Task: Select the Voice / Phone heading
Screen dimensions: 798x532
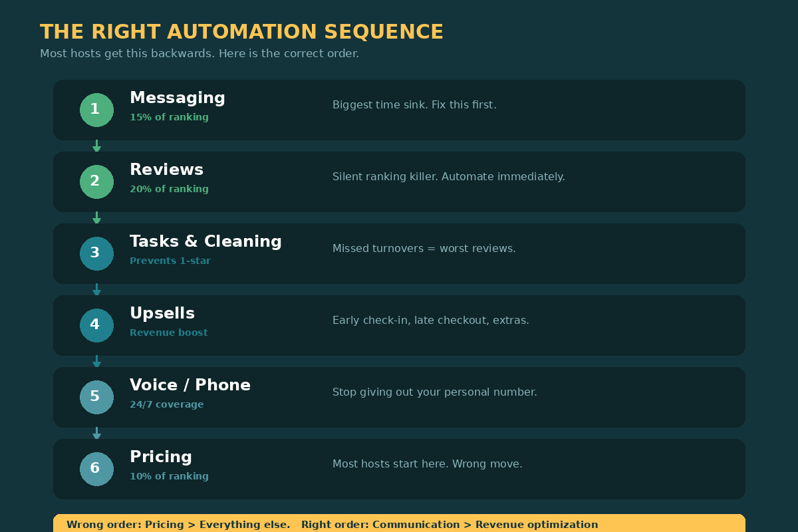Action: (190, 385)
